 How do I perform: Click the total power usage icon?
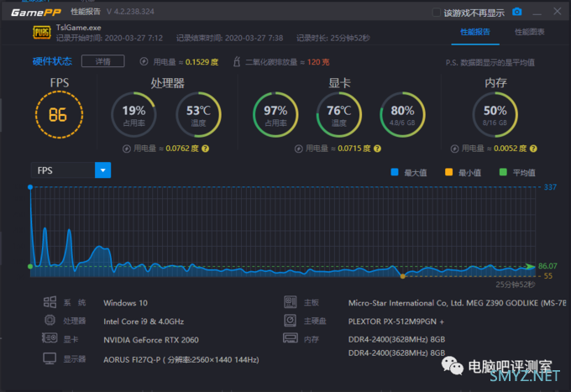click(x=144, y=61)
